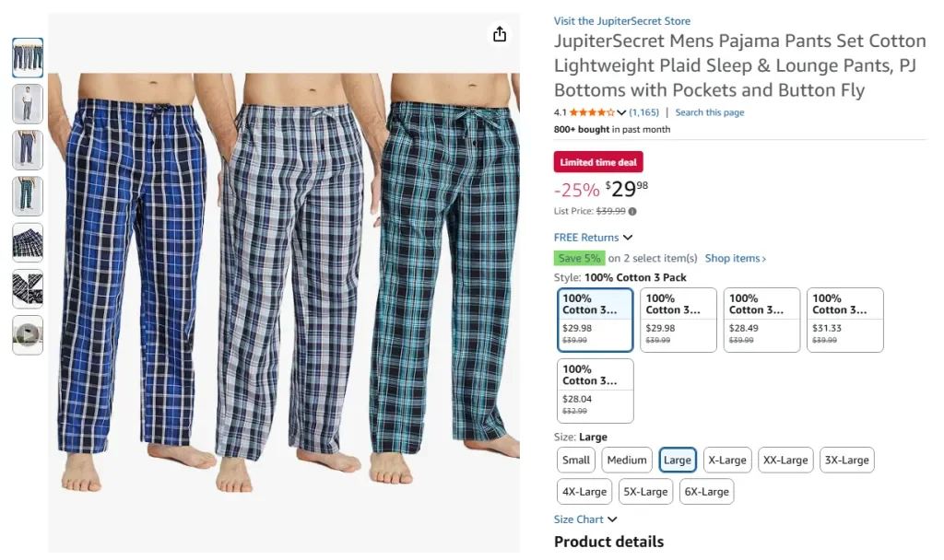
Task: Open the folded pajama pants thumbnail
Action: pos(27,243)
